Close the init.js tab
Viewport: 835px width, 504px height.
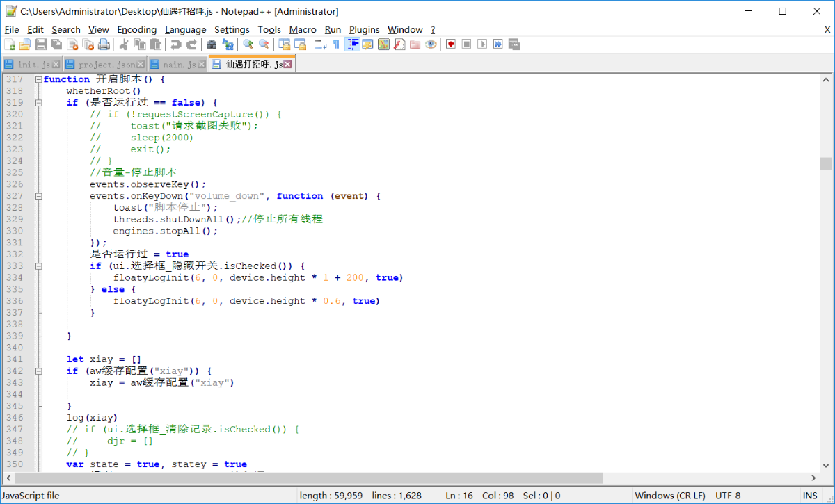click(56, 65)
